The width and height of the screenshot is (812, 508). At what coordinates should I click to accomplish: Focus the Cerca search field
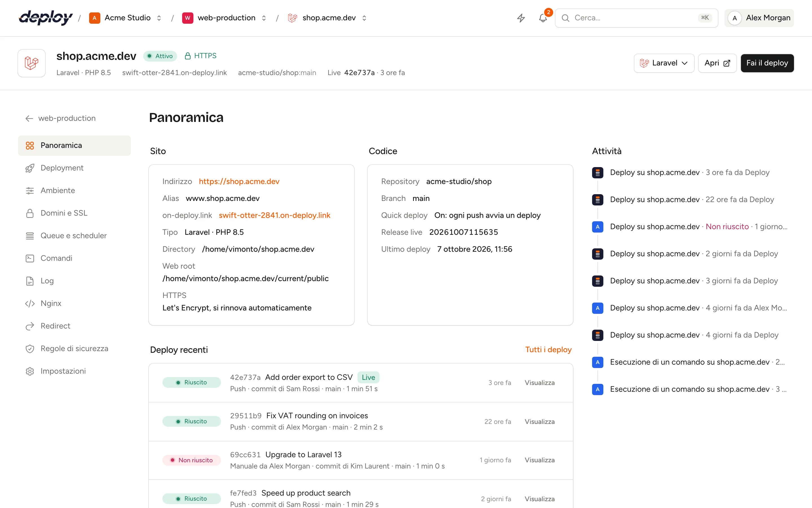(x=636, y=18)
